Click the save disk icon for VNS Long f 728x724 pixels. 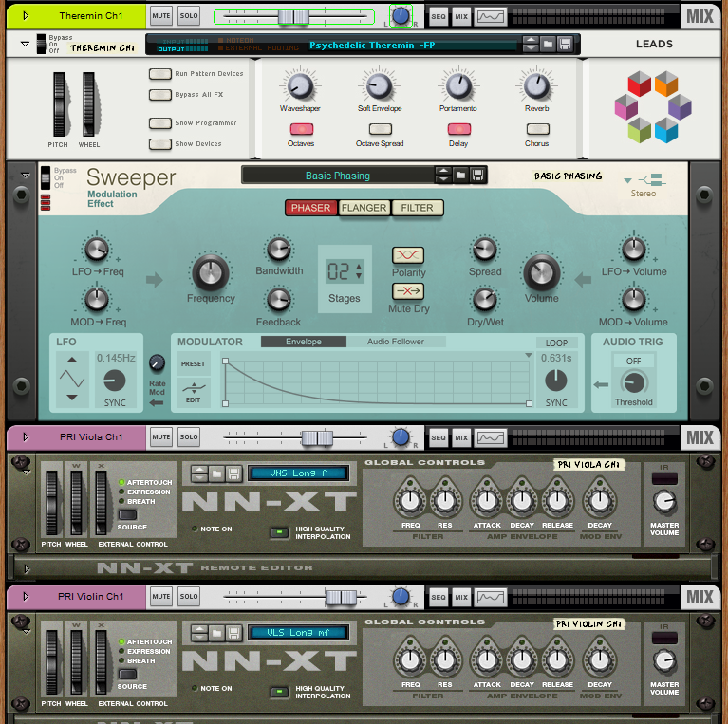pos(233,473)
